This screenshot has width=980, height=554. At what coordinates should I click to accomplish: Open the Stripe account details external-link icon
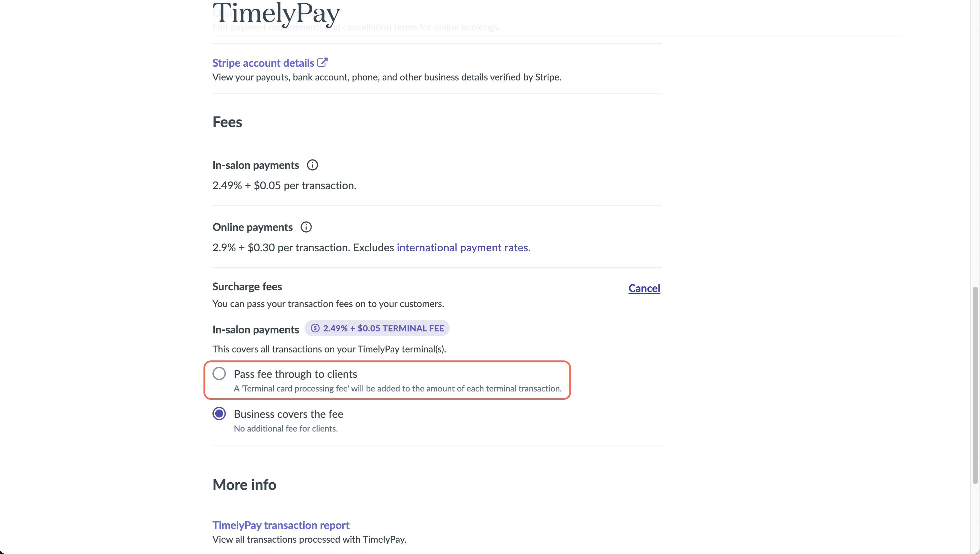[322, 62]
